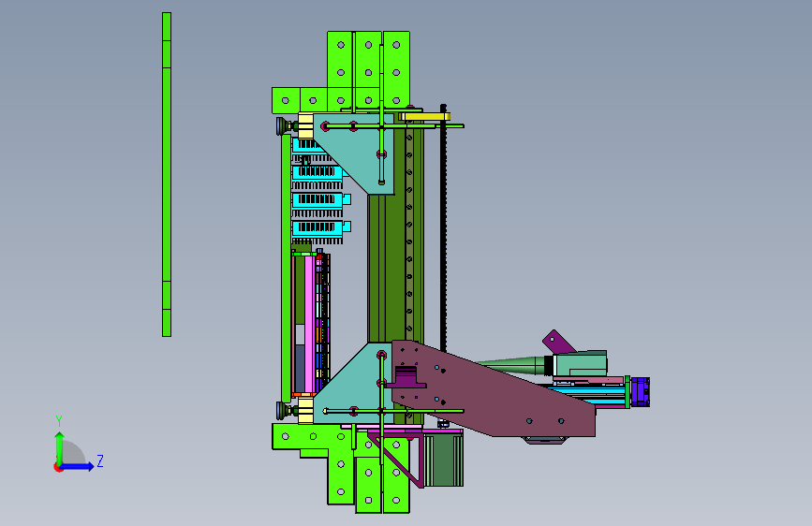Image resolution: width=812 pixels, height=526 pixels.
Task: Select the red origin point of the triad
Action: click(x=58, y=467)
